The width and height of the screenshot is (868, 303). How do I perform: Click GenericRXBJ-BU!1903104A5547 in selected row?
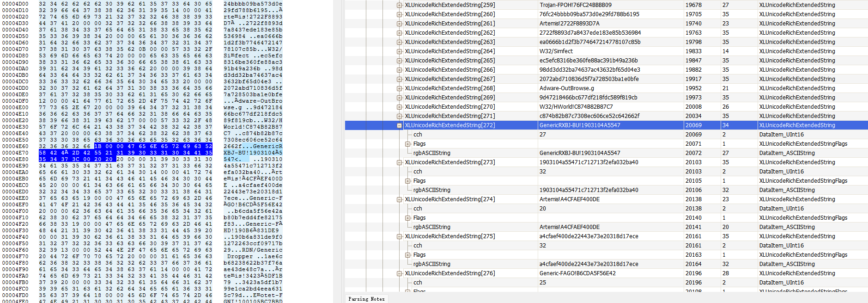tap(580, 125)
